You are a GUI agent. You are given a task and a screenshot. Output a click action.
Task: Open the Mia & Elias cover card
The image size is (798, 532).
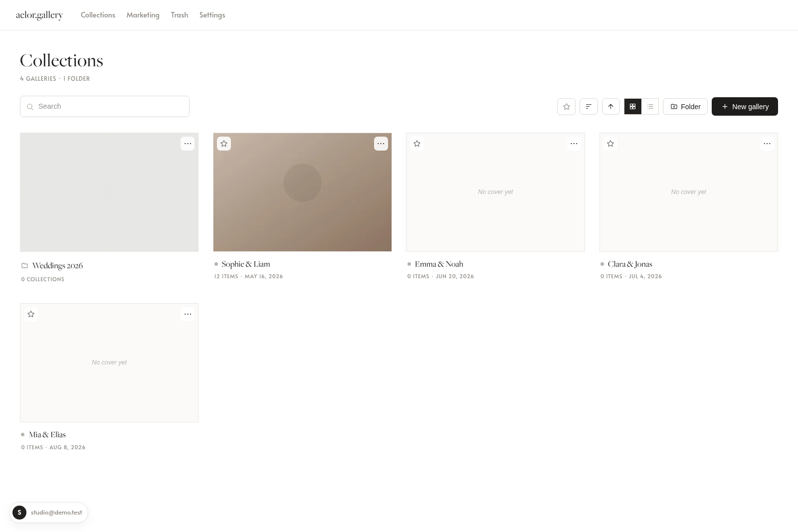[109, 362]
